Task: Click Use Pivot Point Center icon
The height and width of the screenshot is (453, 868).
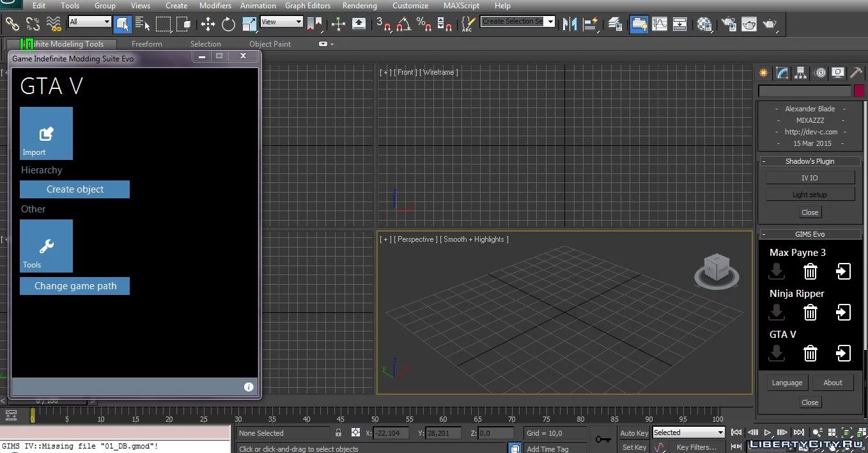Action: pyautogui.click(x=314, y=24)
